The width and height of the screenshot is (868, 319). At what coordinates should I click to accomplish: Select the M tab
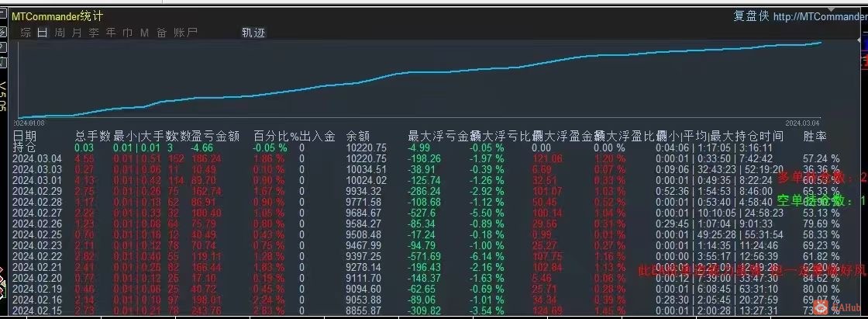coord(144,33)
